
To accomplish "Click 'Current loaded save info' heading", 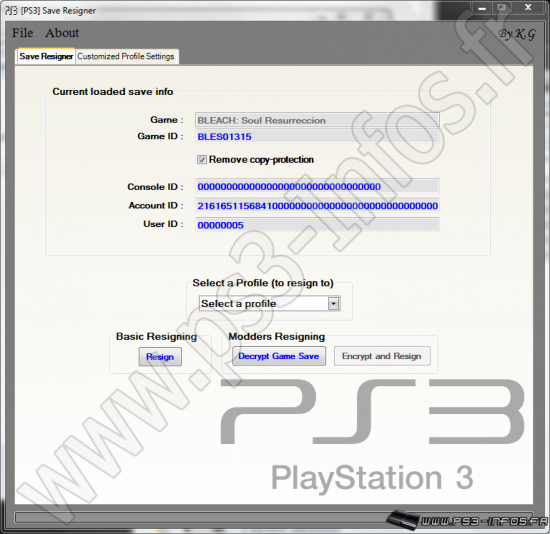I will pyautogui.click(x=113, y=92).
